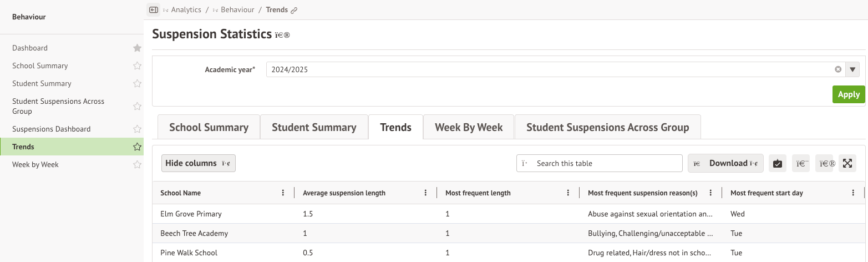
Task: Open School Name column options menu
Action: (283, 193)
